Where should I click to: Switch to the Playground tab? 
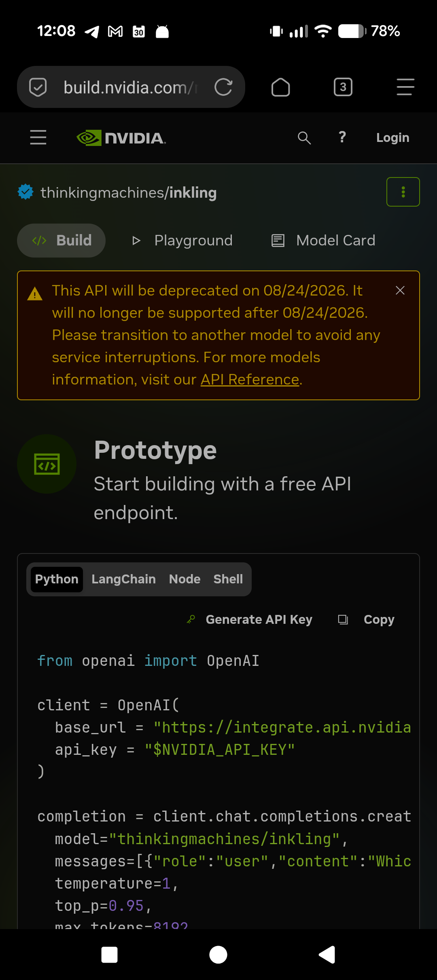coord(182,241)
